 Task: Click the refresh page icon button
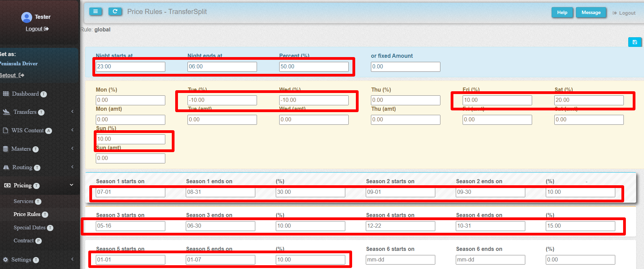point(115,12)
